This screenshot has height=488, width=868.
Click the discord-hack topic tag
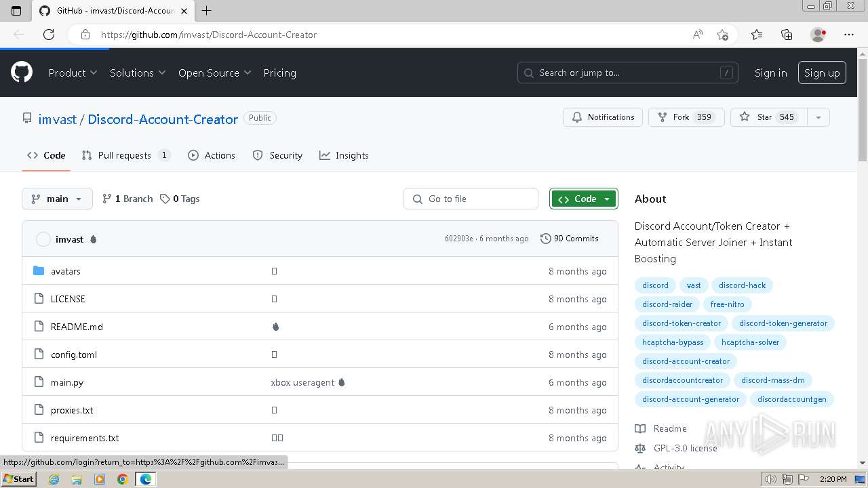pos(742,285)
